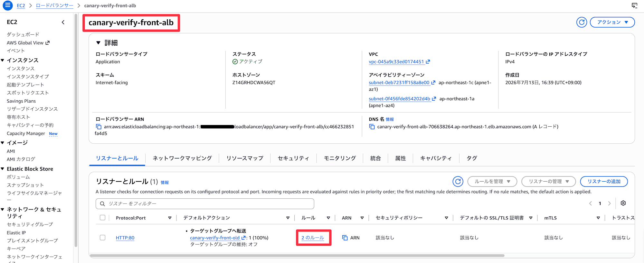Screen dimensions: 644x263
Task: Switch to the ネットワークマッピング tab
Action: (182, 158)
